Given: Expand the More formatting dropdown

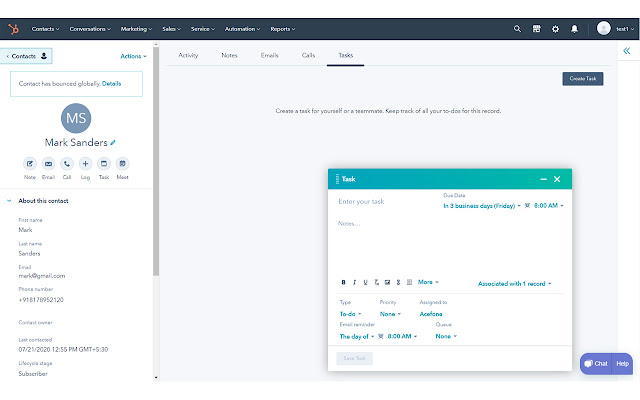Looking at the screenshot, I should tap(428, 282).
